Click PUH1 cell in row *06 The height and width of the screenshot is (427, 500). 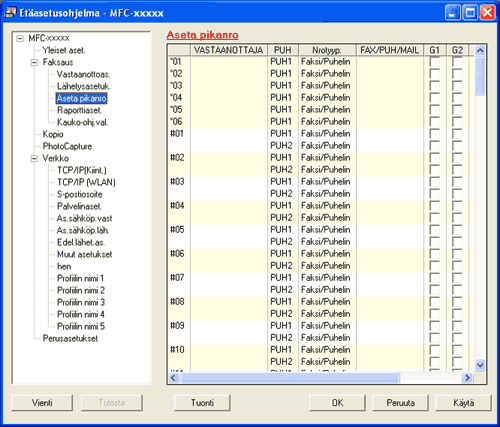click(x=283, y=122)
